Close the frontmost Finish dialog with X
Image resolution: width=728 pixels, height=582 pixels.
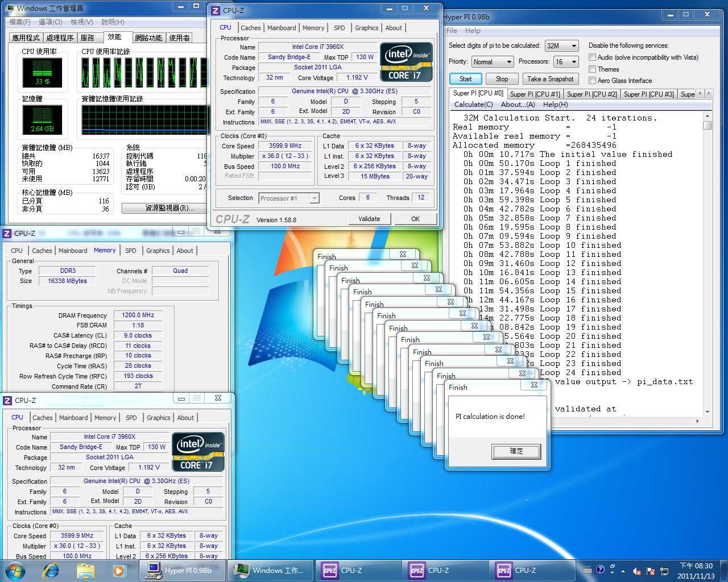click(x=534, y=385)
